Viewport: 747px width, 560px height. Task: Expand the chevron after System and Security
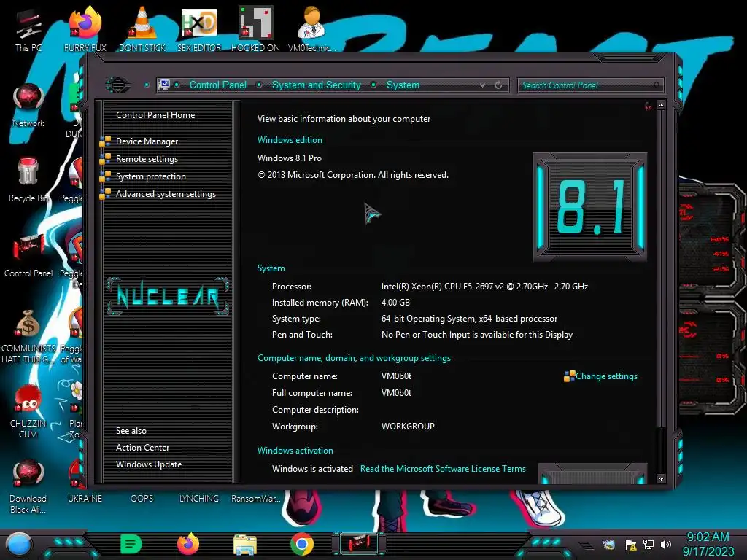click(374, 85)
